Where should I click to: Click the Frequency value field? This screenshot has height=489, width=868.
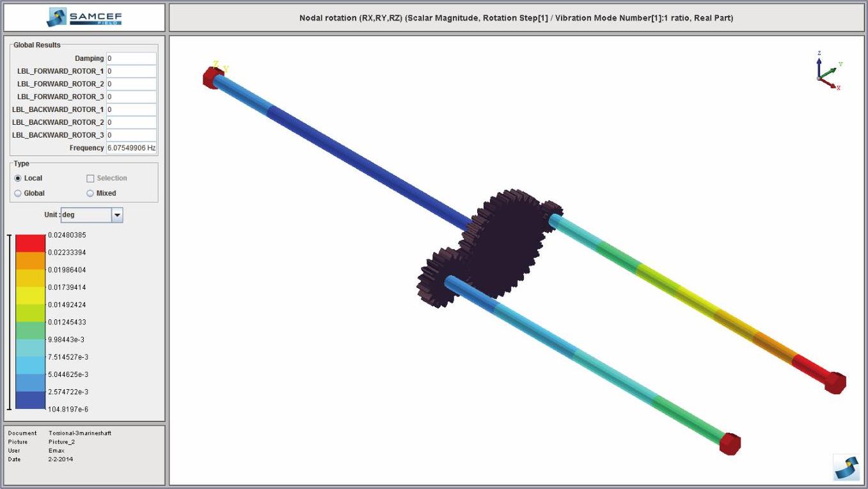[131, 148]
